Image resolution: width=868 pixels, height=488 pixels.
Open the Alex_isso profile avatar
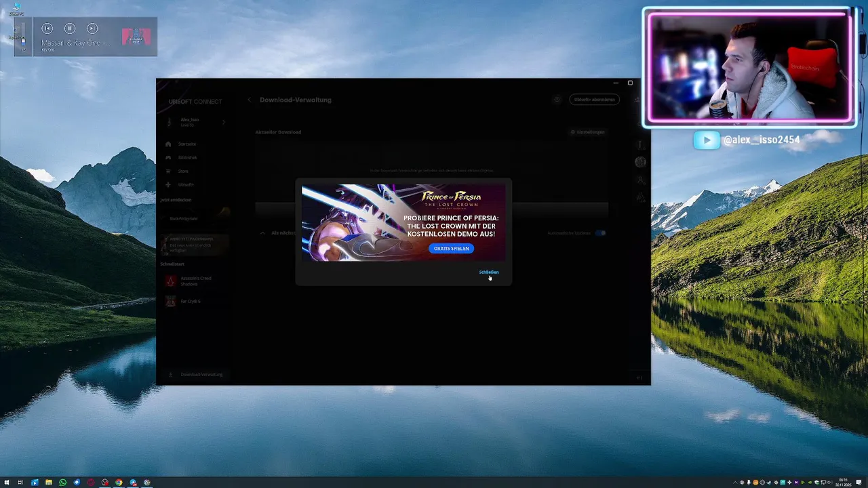(x=170, y=122)
